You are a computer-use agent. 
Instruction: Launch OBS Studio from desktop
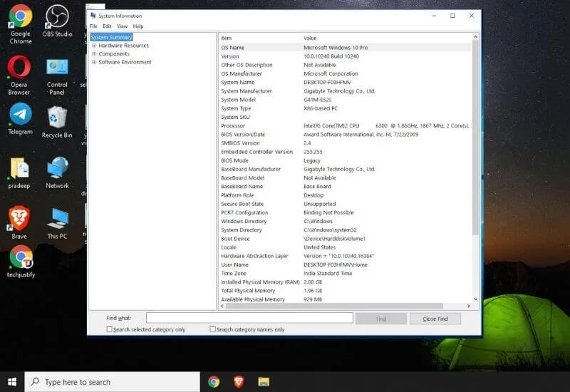(x=57, y=21)
